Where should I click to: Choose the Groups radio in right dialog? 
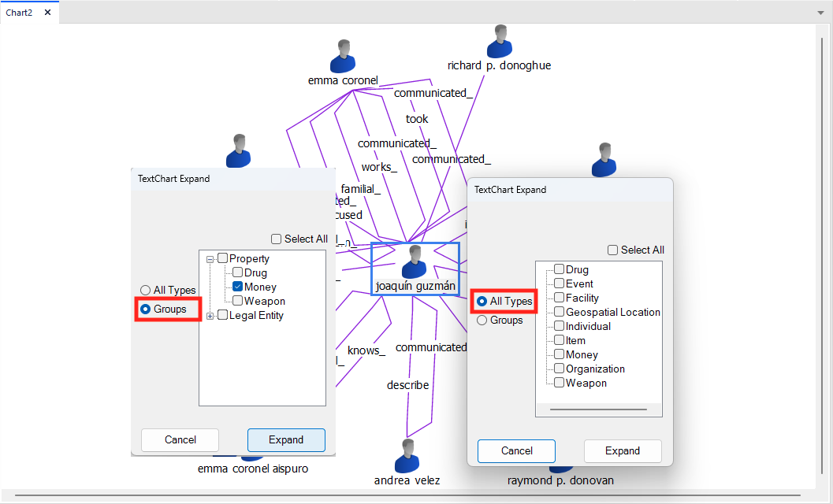(482, 321)
